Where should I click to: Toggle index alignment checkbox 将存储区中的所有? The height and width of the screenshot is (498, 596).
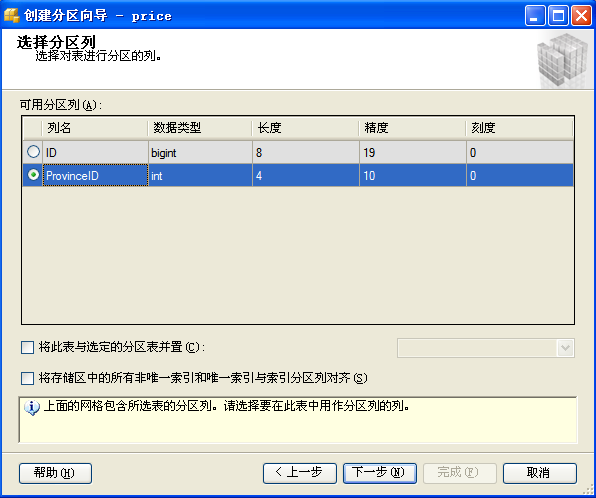27,378
